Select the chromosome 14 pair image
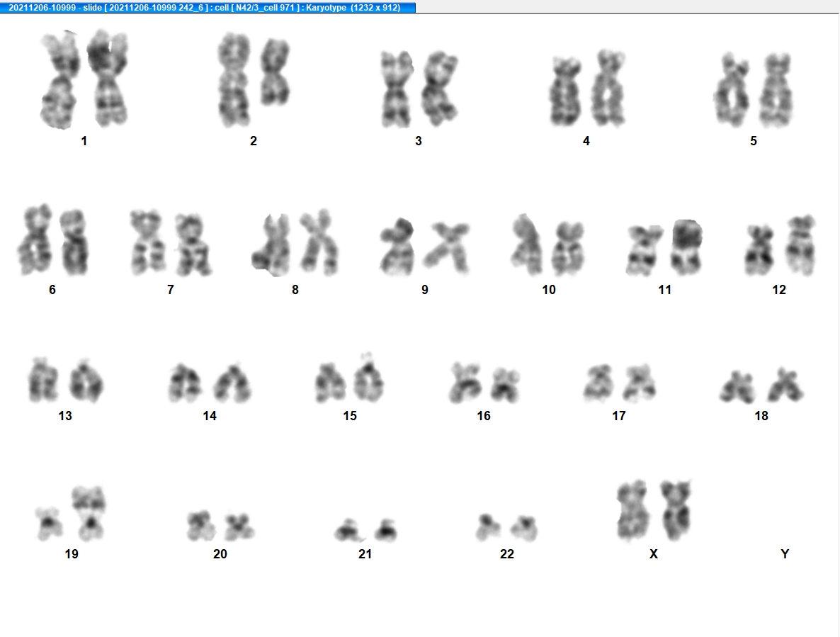This screenshot has height=637, width=840. click(210, 383)
